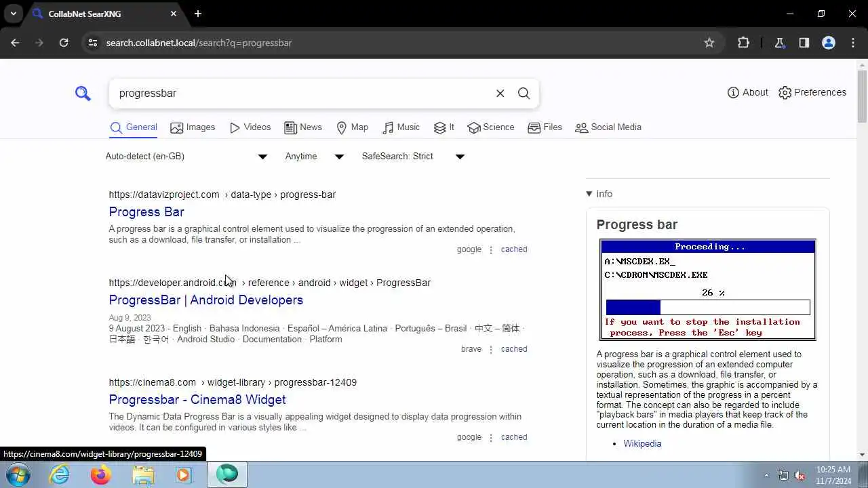
Task: Launch Internet Explorer from taskbar
Action: [60, 475]
